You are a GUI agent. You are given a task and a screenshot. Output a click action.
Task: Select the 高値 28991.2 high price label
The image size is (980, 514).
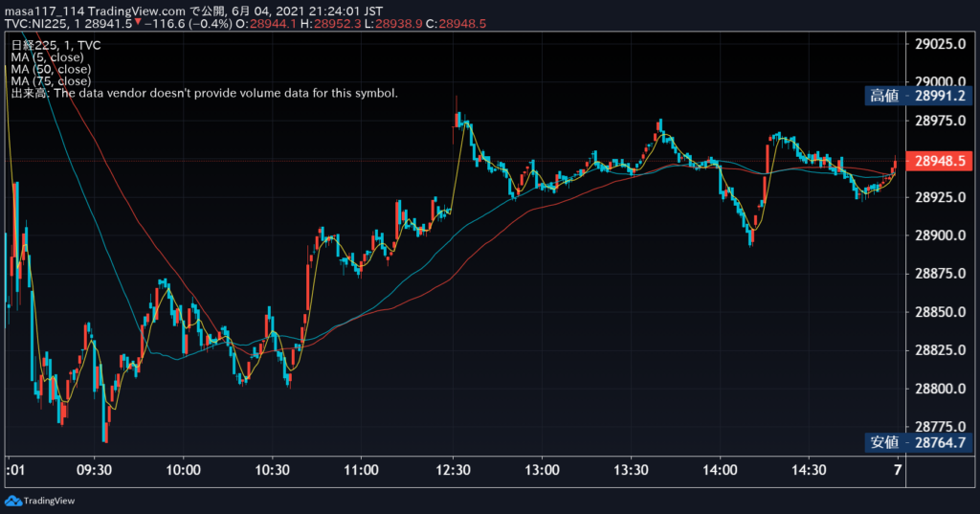click(x=919, y=96)
